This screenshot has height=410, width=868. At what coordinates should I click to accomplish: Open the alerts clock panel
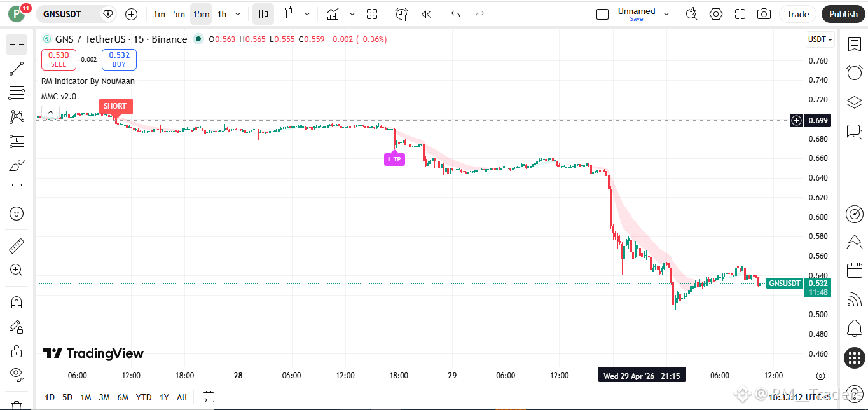pos(855,72)
